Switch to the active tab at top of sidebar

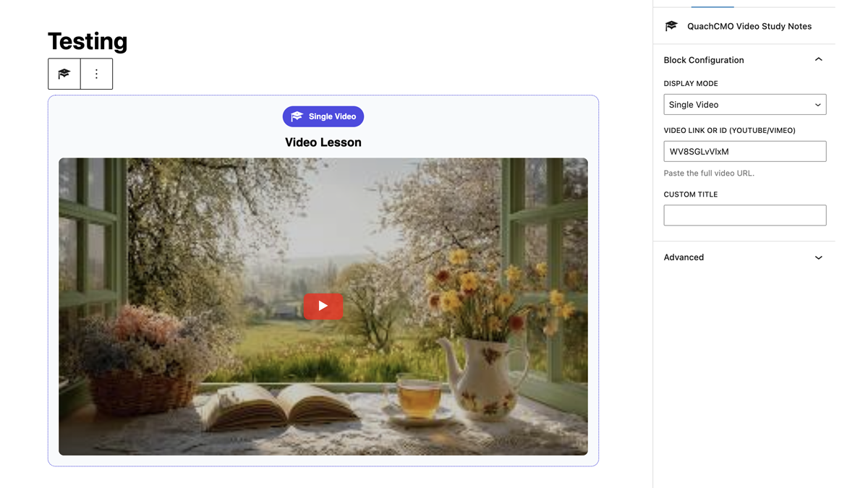point(712,4)
